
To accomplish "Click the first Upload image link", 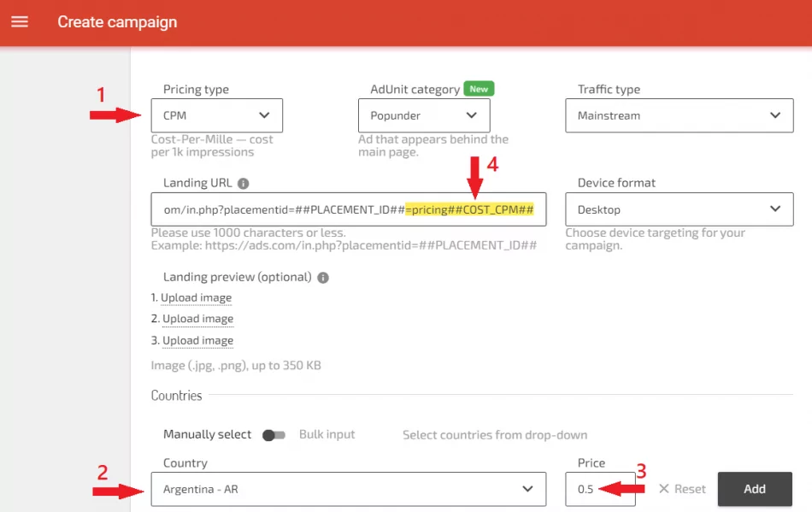I will 196,297.
